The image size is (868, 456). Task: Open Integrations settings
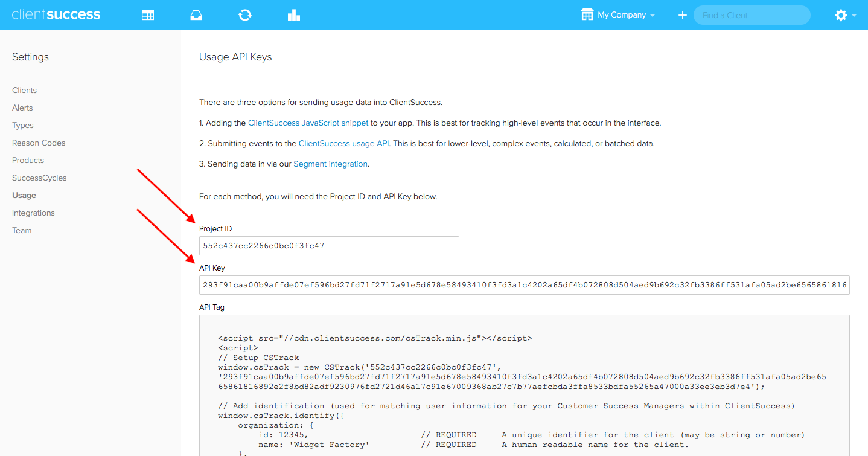[x=33, y=213]
